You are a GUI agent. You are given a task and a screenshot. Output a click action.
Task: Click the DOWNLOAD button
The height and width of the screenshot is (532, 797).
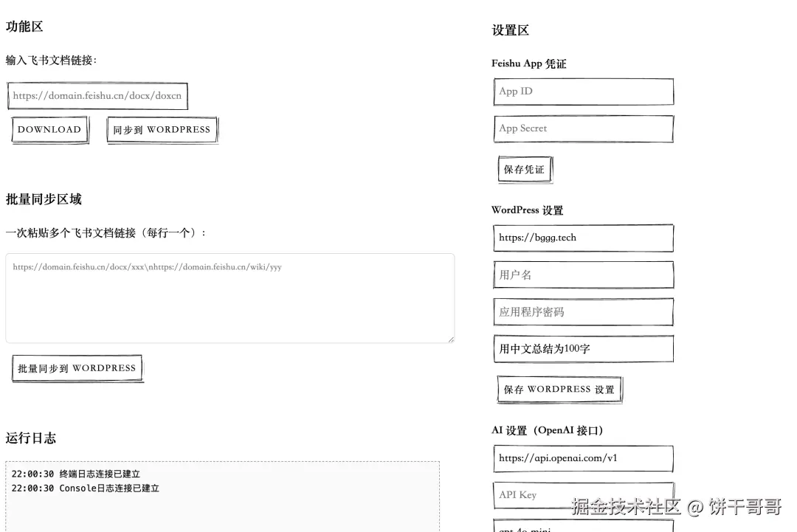coord(50,130)
